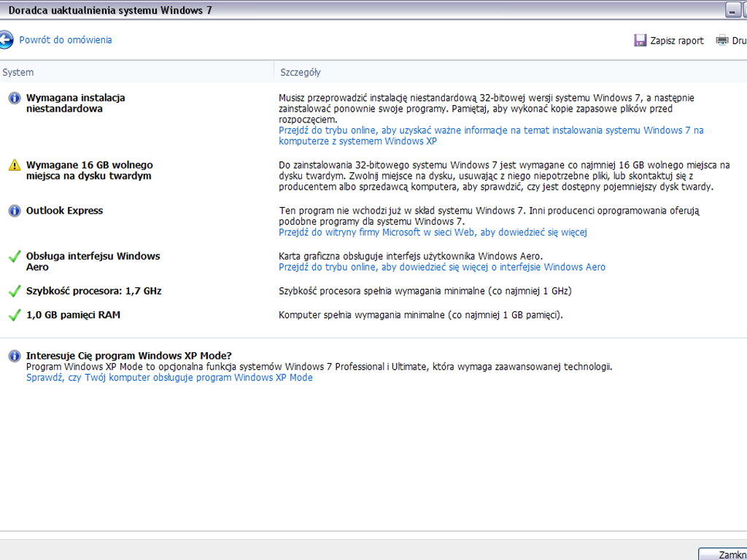Click the info icon next to Outlook Express
This screenshot has width=747, height=560.
click(15, 211)
